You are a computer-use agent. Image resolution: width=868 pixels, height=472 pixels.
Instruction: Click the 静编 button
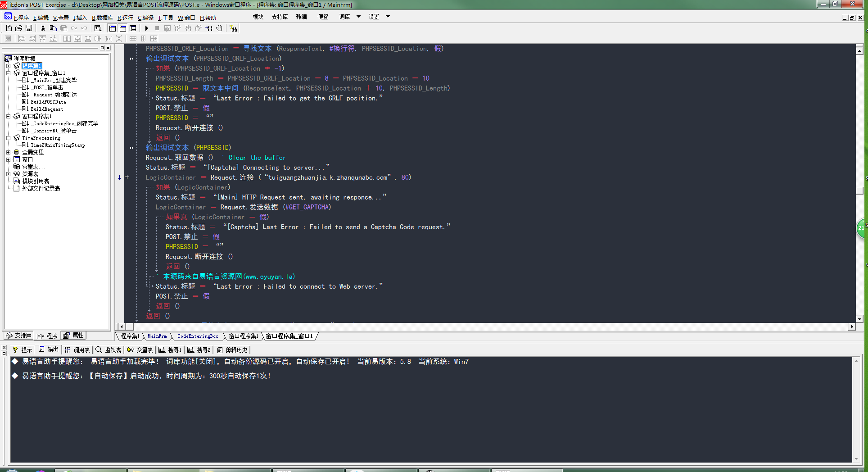coord(301,17)
